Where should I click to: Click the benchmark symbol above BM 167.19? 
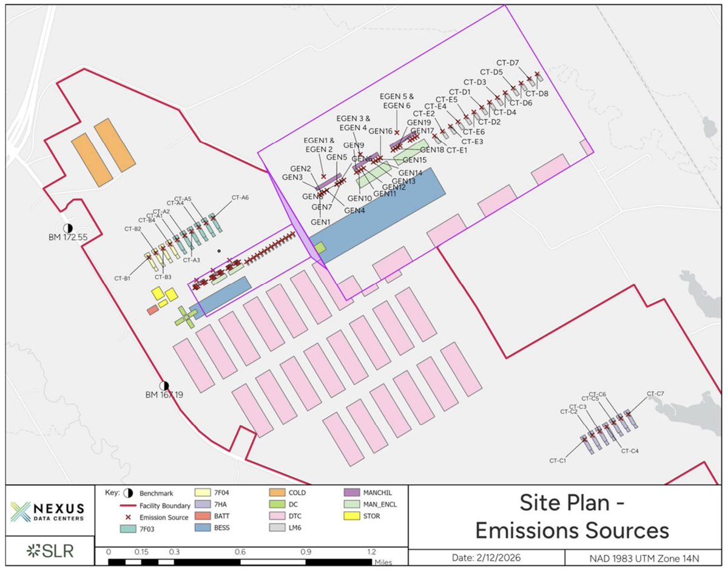[x=164, y=385]
